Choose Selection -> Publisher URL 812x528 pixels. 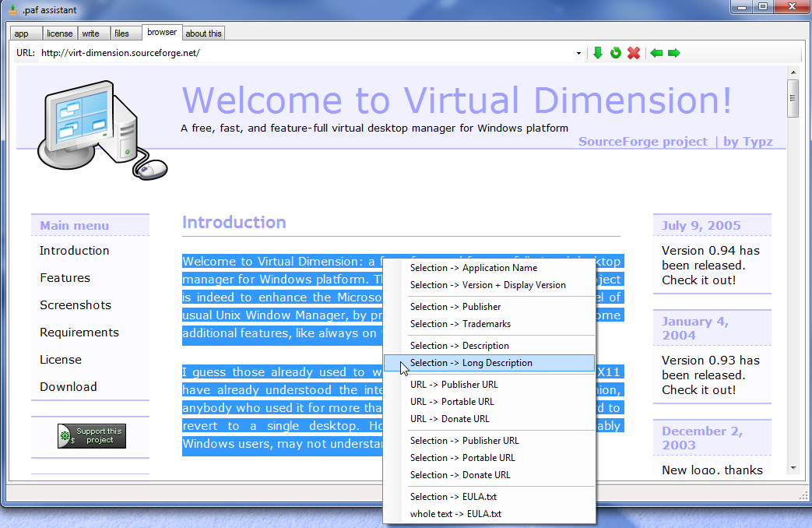pos(489,441)
